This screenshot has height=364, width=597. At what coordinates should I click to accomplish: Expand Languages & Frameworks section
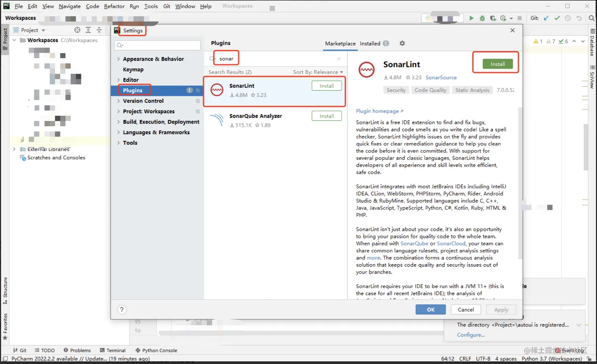pos(118,132)
